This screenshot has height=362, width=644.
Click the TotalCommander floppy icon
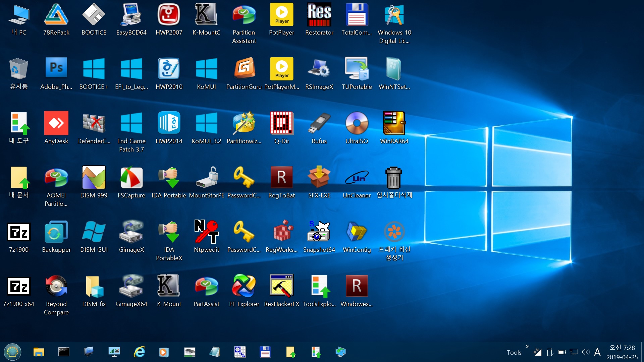pyautogui.click(x=357, y=15)
